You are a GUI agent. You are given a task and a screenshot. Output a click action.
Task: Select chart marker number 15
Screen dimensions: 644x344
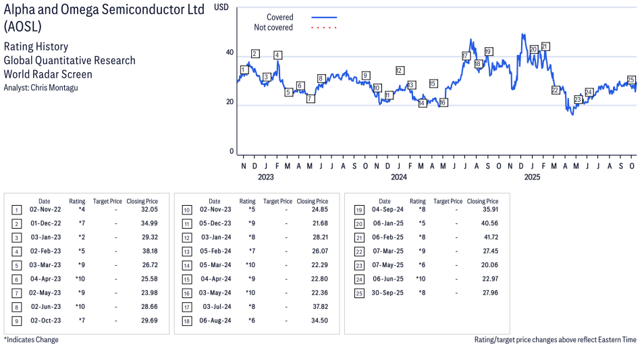(x=433, y=84)
